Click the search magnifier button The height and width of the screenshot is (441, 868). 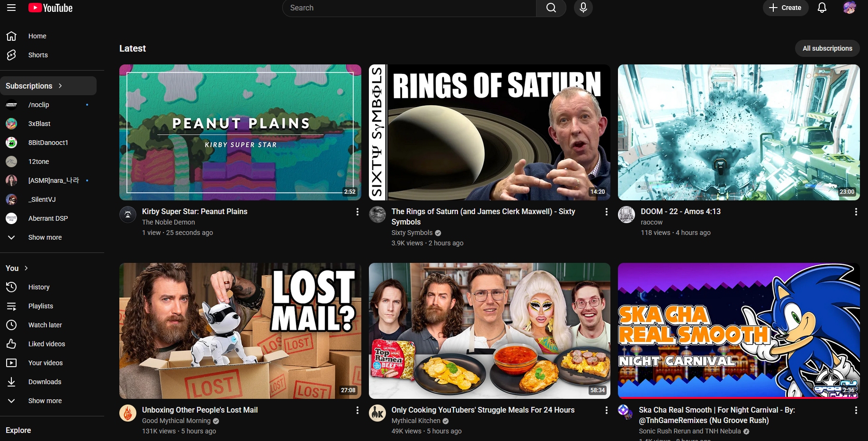coord(551,8)
